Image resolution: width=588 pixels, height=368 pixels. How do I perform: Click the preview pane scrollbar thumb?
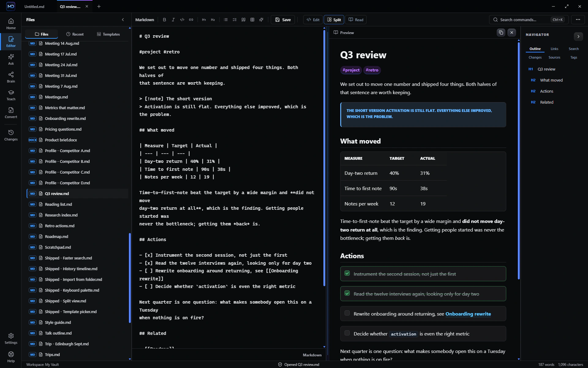coord(518,161)
